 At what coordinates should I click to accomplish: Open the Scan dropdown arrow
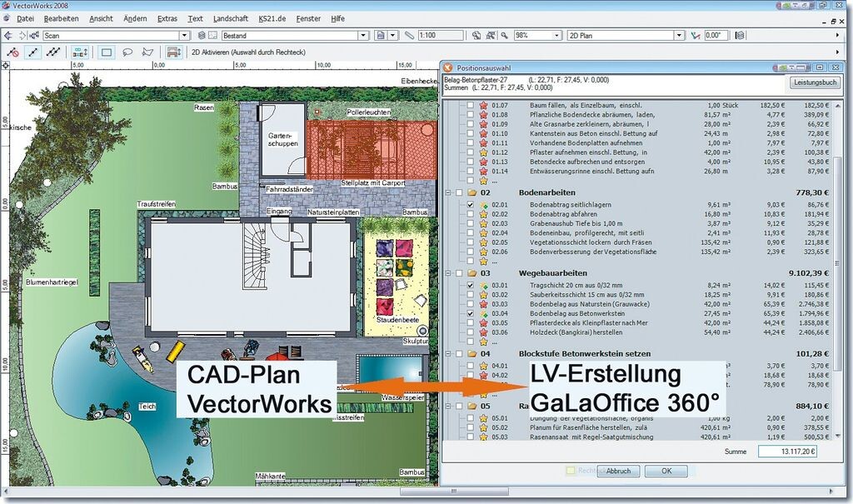pos(184,35)
